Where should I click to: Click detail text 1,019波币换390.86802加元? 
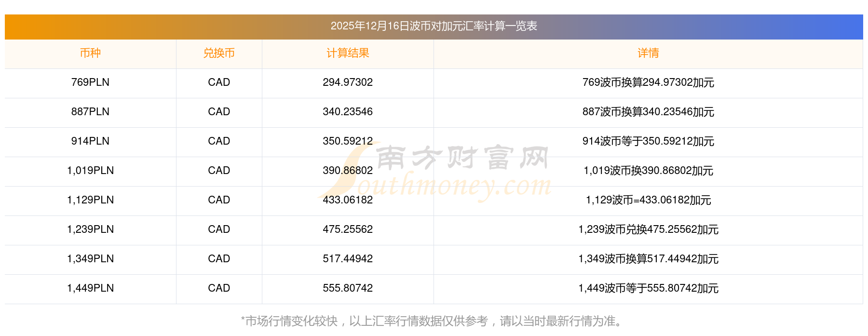click(x=648, y=171)
